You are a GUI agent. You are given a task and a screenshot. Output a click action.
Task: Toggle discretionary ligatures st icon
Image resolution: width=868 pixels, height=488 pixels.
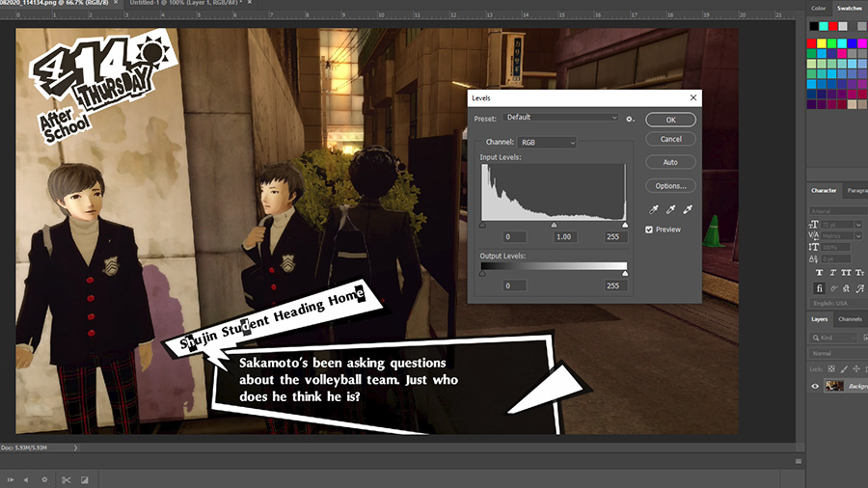coord(846,288)
